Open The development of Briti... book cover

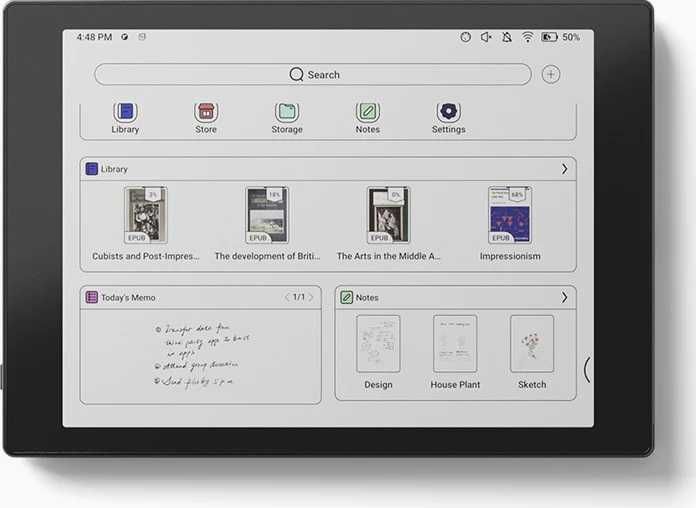pyautogui.click(x=267, y=215)
